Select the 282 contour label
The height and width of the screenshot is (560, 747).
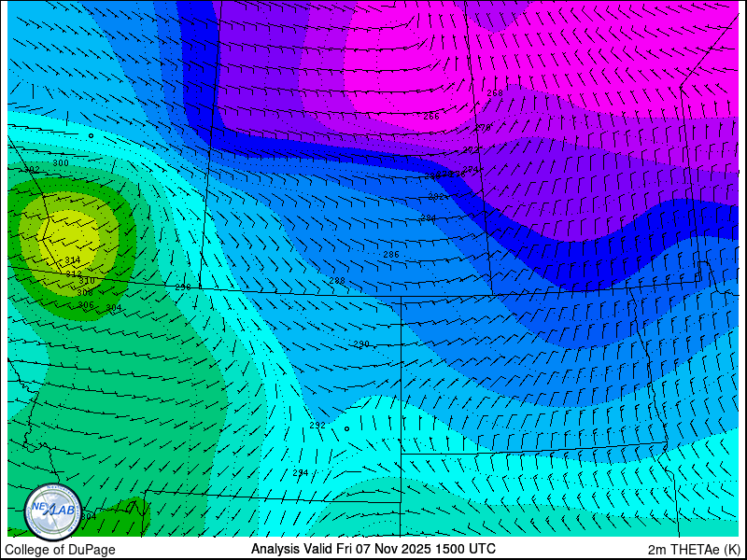click(436, 196)
